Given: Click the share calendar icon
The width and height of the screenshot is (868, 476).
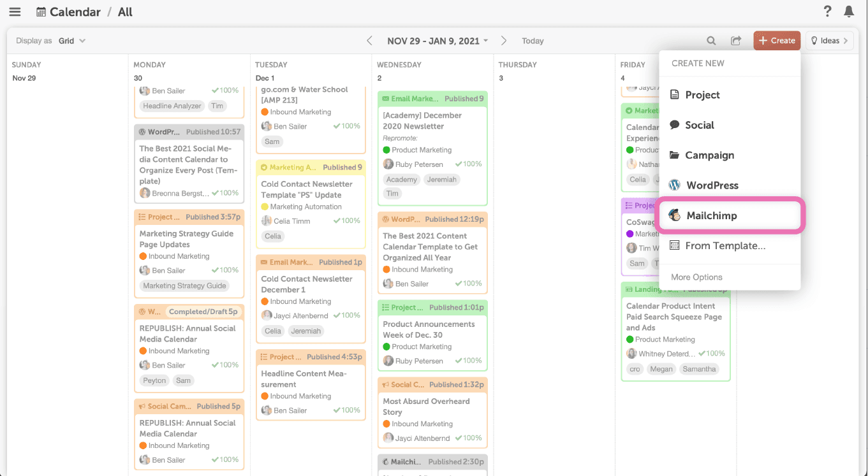Looking at the screenshot, I should tap(736, 41).
